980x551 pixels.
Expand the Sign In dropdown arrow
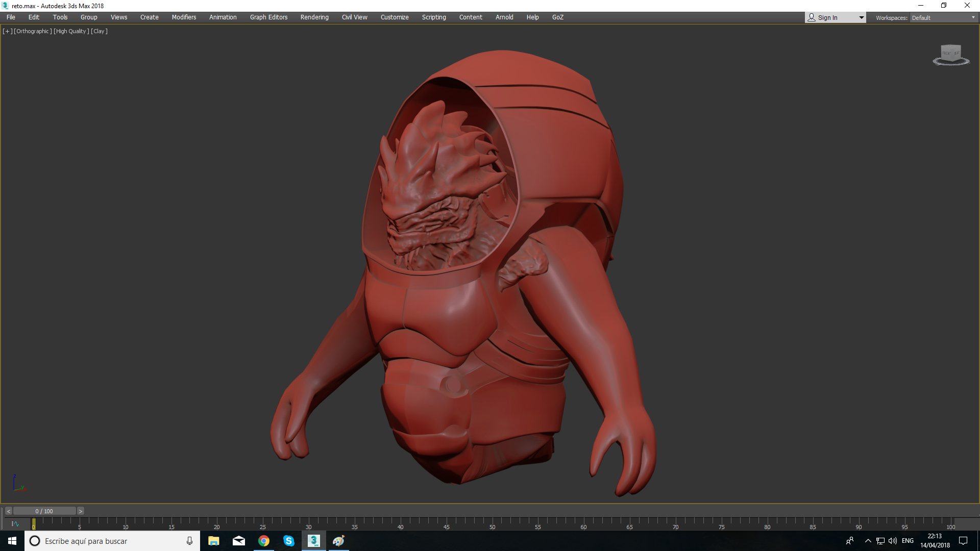tap(861, 17)
